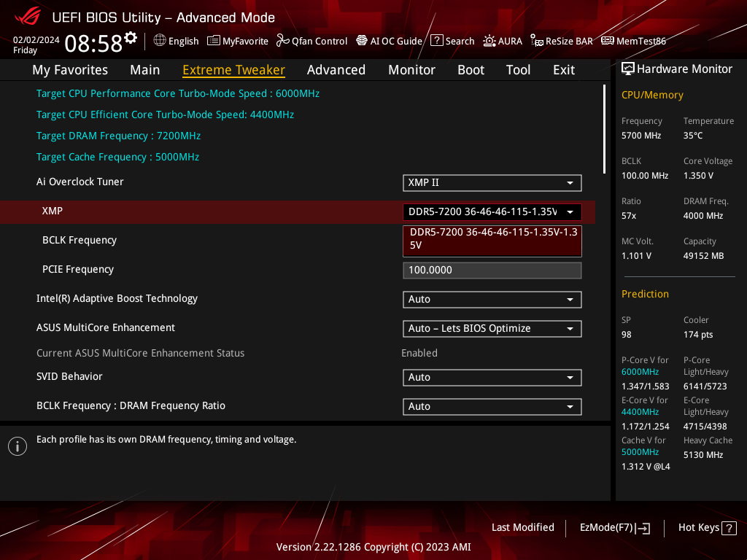Click the info icon beside help text
Screen dimensions: 747x560
[18, 446]
